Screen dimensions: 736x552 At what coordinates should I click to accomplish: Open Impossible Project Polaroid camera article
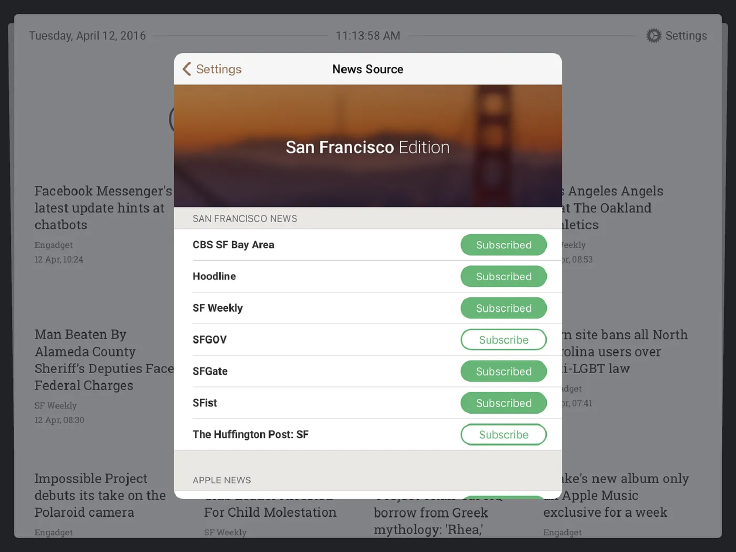pos(100,495)
